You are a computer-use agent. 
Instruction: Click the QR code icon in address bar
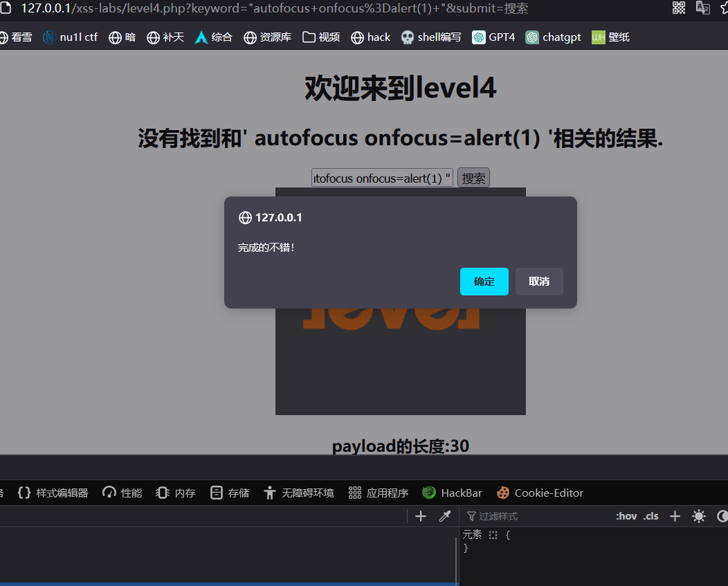click(x=679, y=8)
